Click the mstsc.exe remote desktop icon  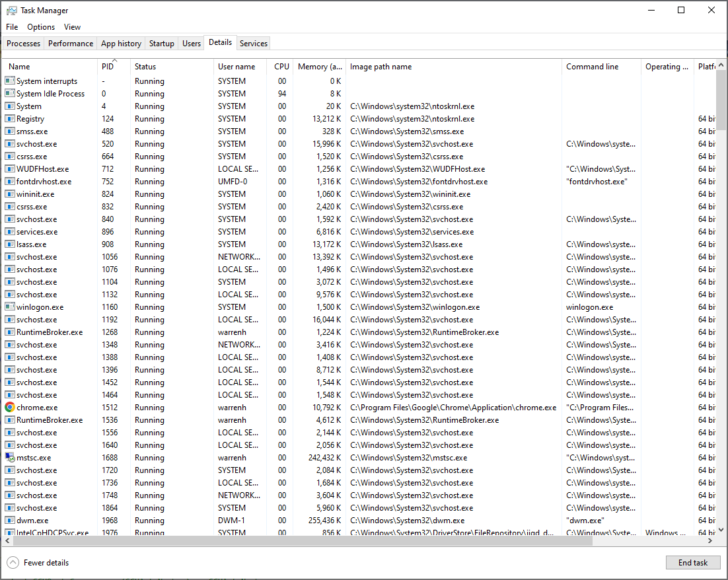coord(10,457)
